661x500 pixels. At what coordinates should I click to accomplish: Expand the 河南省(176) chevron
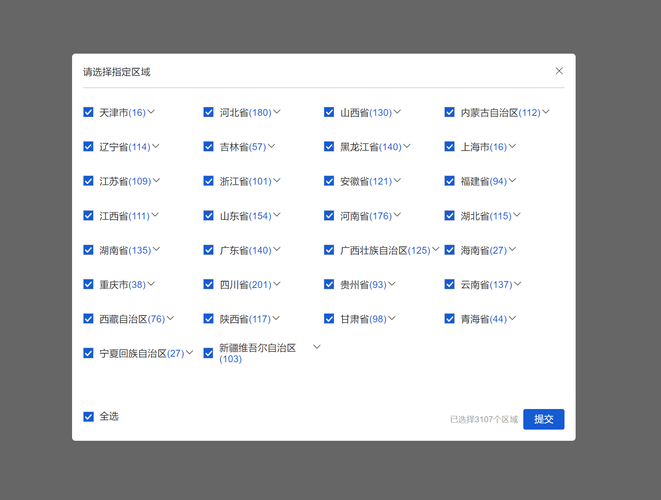point(397,215)
